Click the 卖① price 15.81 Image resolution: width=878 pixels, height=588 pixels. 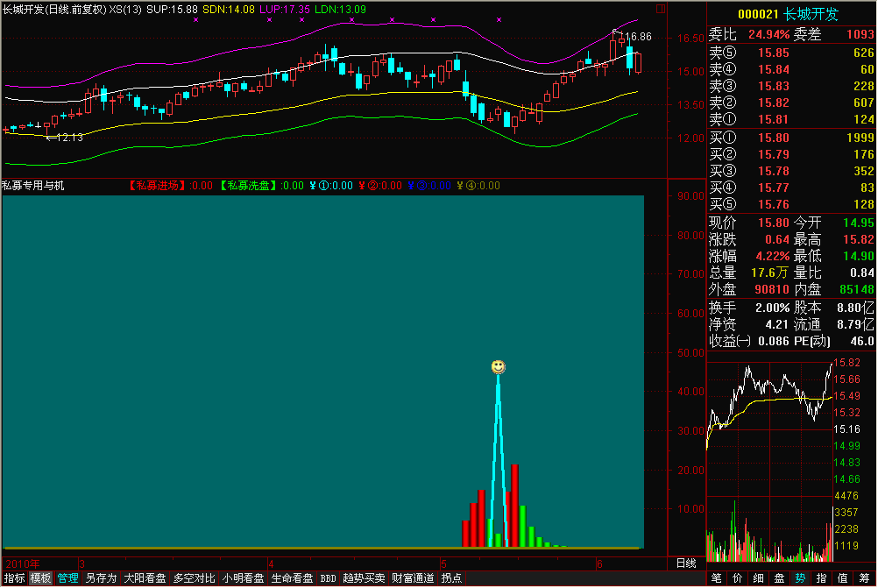tap(774, 119)
